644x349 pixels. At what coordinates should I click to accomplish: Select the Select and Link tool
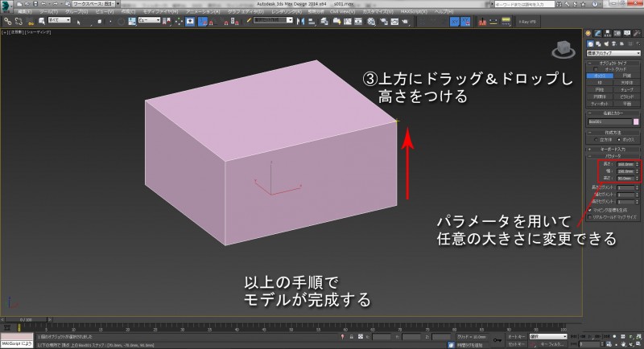[7, 21]
